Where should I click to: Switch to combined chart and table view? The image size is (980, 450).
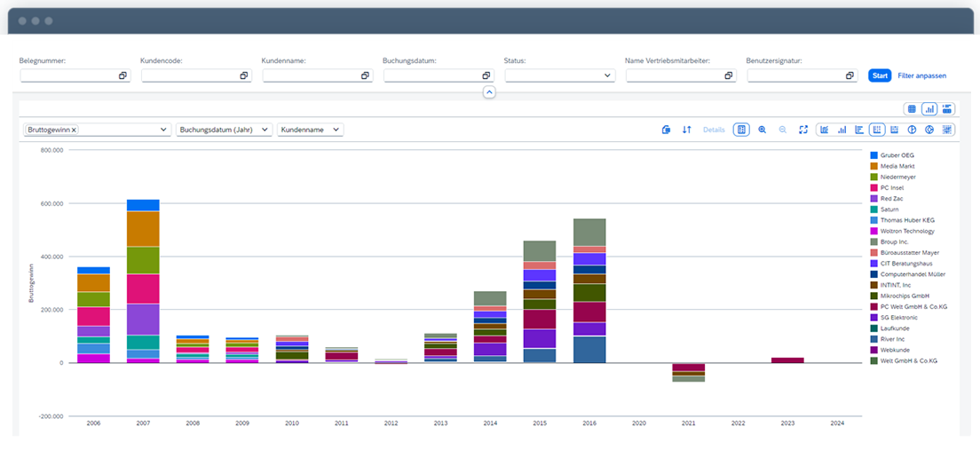pyautogui.click(x=948, y=109)
